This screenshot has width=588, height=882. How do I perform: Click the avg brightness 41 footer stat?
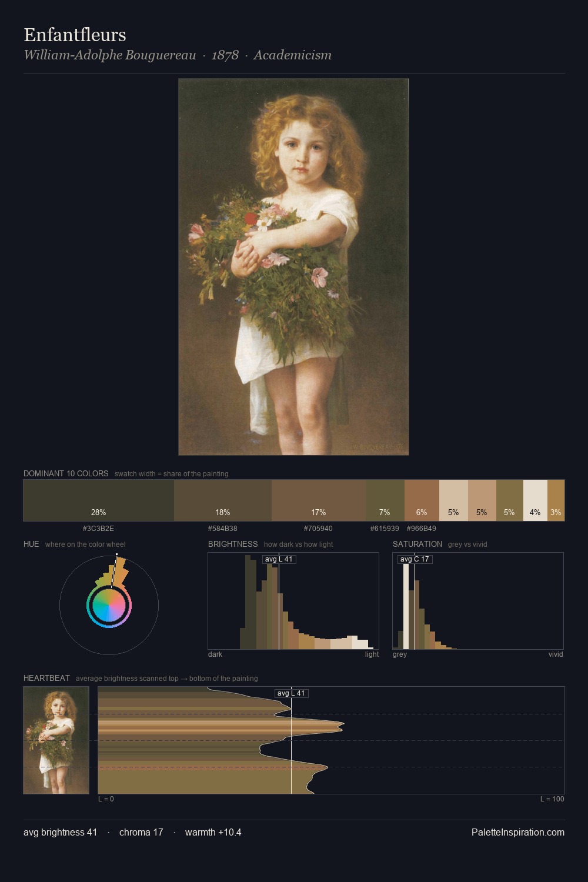pos(60,832)
